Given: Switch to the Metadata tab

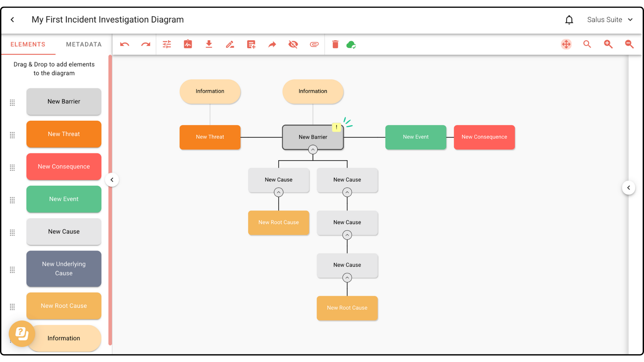Looking at the screenshot, I should tap(84, 44).
